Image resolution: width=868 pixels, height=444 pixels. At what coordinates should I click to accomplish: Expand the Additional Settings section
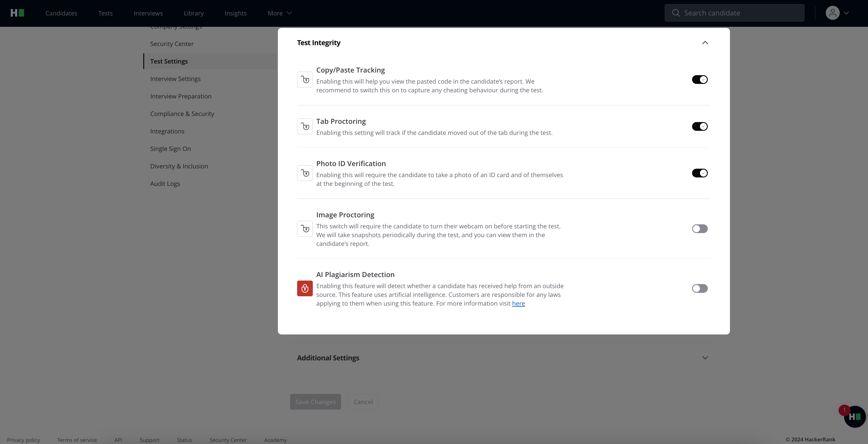pos(705,358)
